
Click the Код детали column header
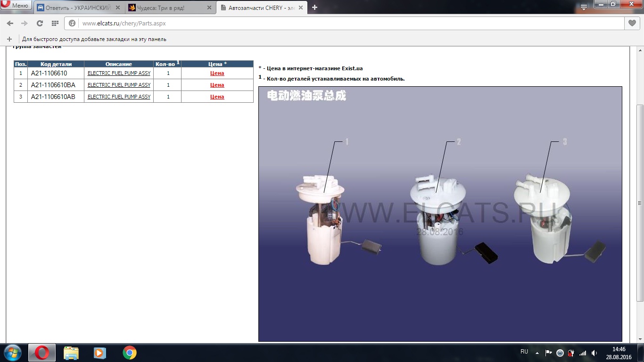coord(56,64)
